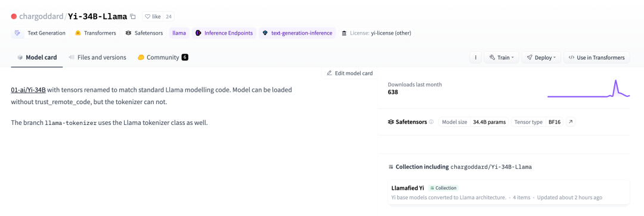Open the three-dot more options menu
This screenshot has height=216, width=644.
475,58
